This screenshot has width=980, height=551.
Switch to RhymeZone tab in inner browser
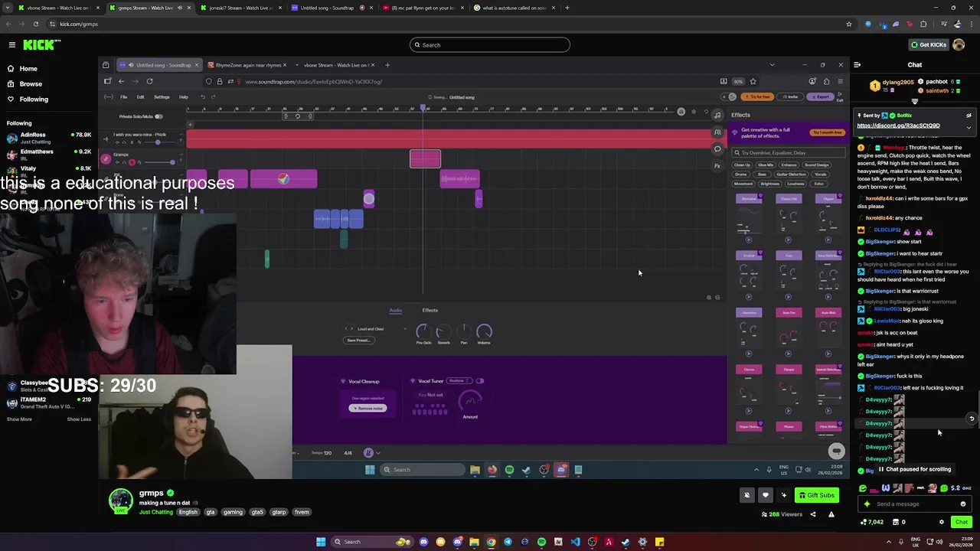pos(249,65)
